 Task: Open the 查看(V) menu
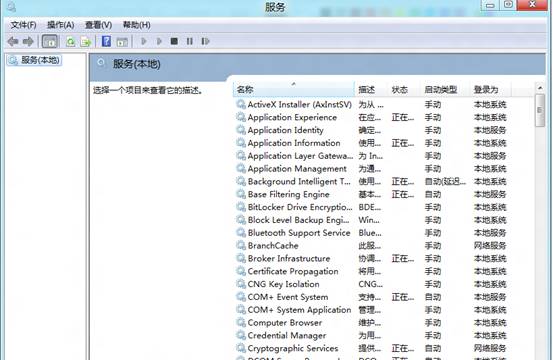pos(98,25)
